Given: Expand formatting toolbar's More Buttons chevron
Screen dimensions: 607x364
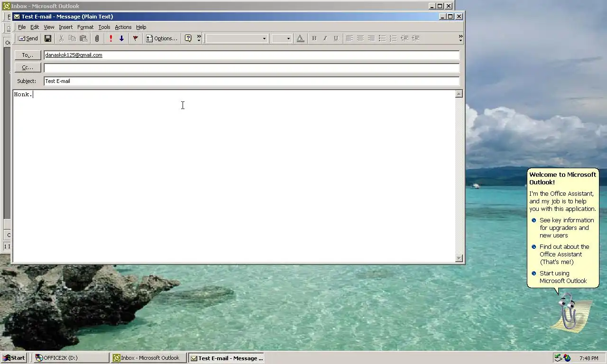Looking at the screenshot, I should pyautogui.click(x=460, y=38).
